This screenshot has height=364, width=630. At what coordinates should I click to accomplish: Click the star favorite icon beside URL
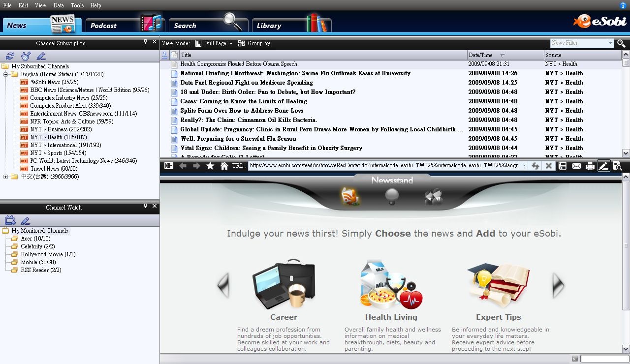210,166
